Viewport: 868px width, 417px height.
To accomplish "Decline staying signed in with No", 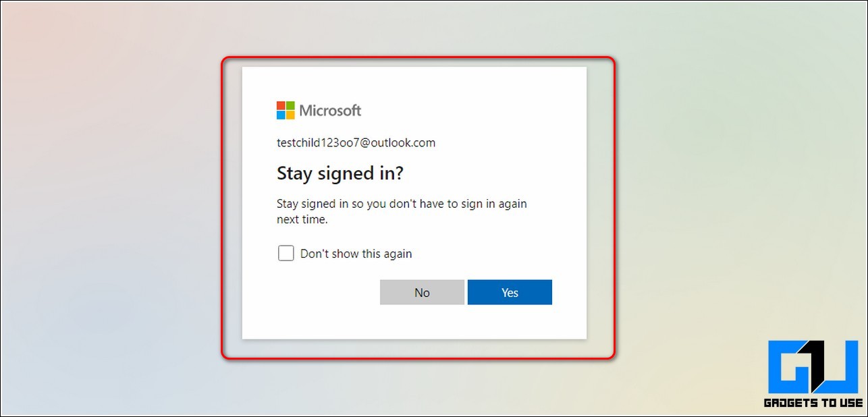I will point(422,292).
